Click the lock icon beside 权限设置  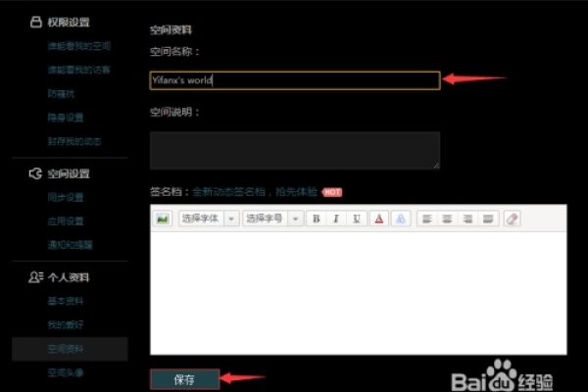(x=36, y=23)
